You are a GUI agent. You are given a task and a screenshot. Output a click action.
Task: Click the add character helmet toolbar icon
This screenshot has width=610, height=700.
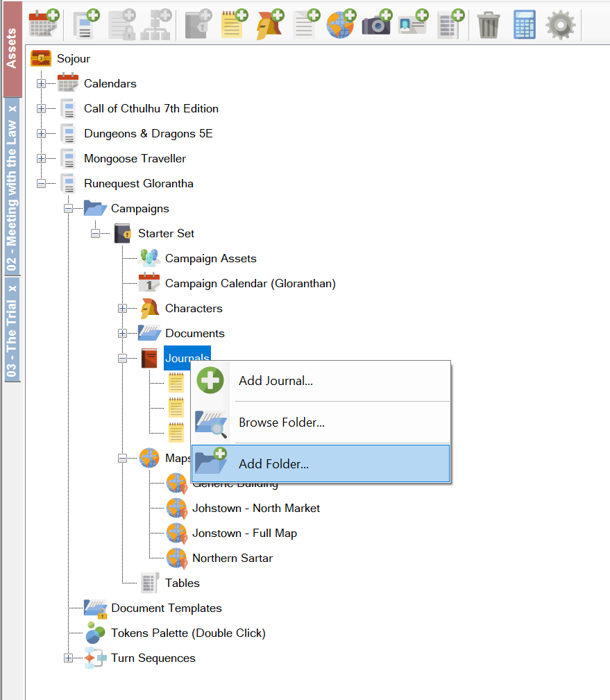pos(269,24)
